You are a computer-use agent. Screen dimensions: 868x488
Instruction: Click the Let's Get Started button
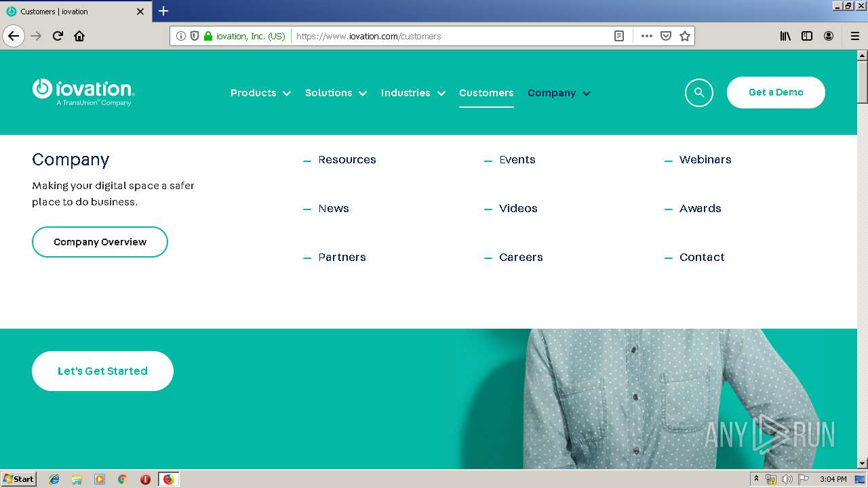click(x=102, y=371)
